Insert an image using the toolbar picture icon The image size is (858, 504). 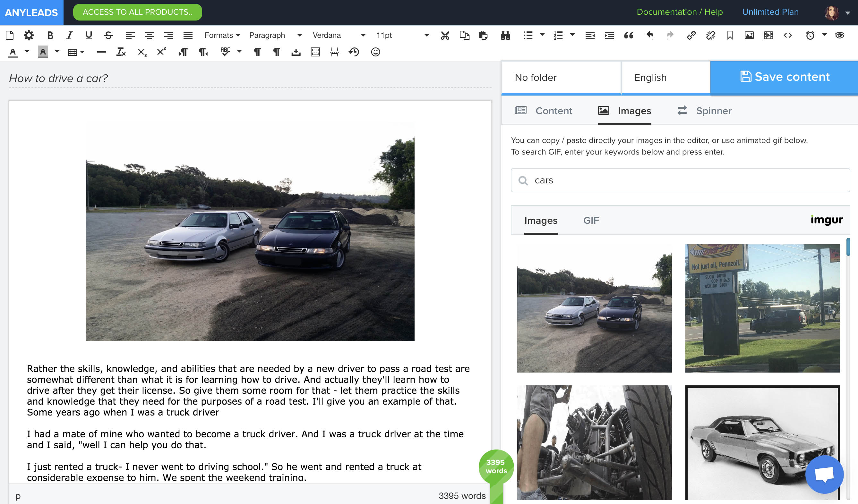pos(749,35)
